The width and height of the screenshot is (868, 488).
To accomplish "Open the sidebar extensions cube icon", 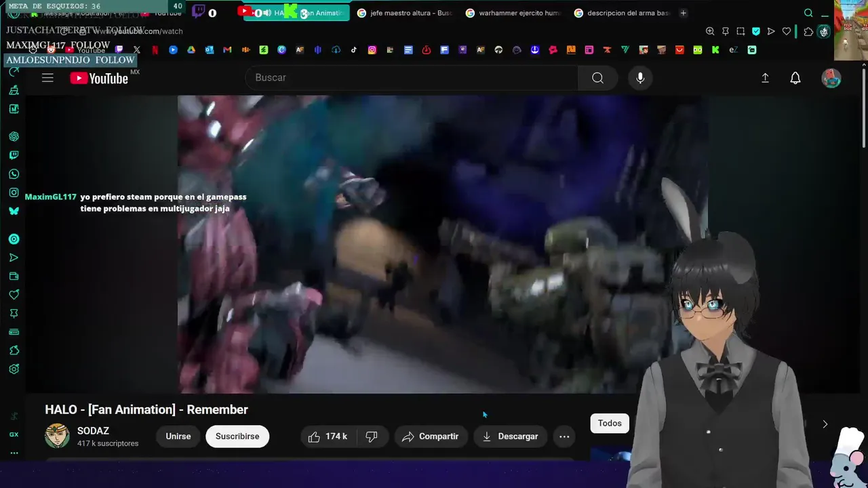I will pyautogui.click(x=14, y=350).
